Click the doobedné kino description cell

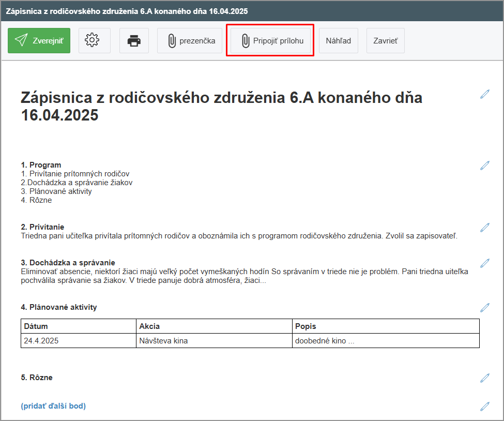[x=385, y=341]
